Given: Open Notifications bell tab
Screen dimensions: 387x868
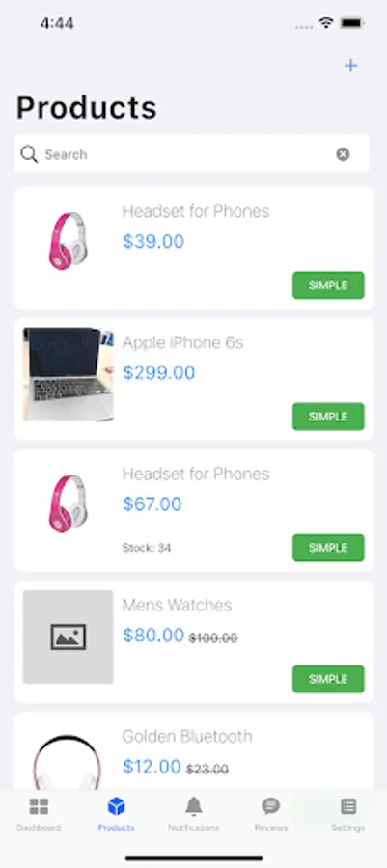Looking at the screenshot, I should (x=193, y=814).
